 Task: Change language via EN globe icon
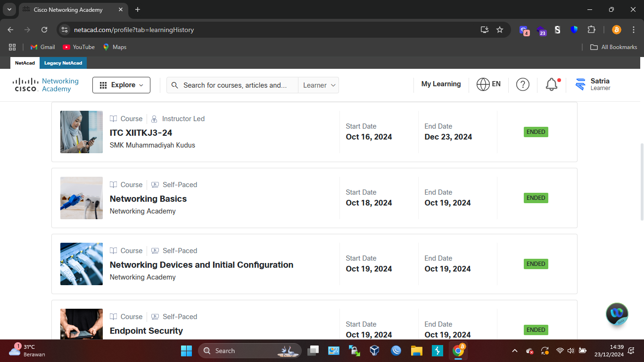[x=488, y=84]
